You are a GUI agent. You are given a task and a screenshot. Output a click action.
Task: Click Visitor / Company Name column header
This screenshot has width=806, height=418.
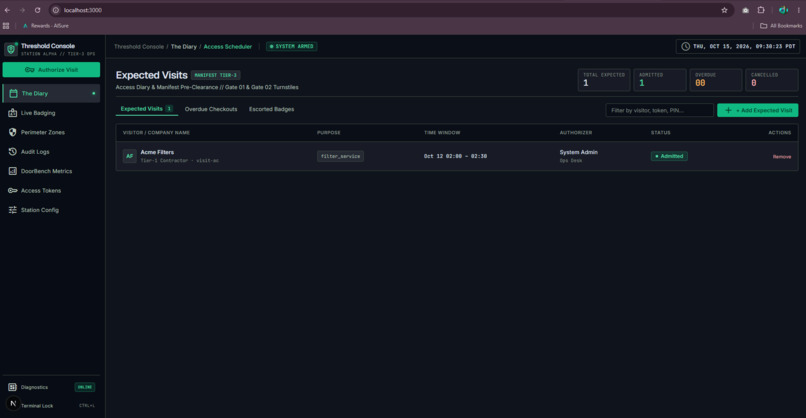tap(156, 133)
